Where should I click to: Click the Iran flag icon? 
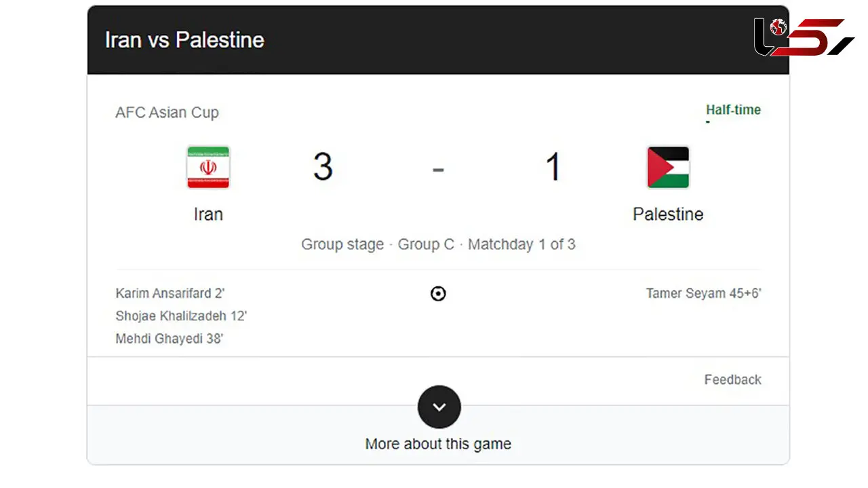coord(208,167)
